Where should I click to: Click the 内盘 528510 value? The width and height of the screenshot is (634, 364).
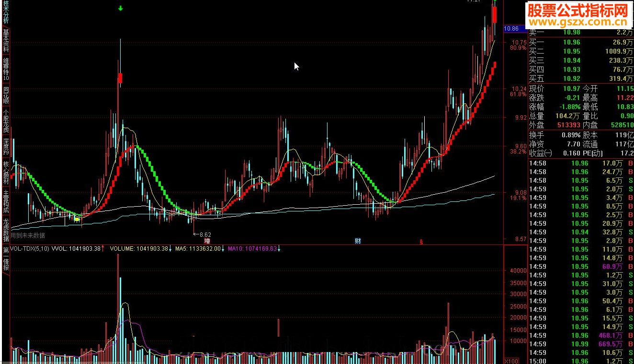click(622, 125)
